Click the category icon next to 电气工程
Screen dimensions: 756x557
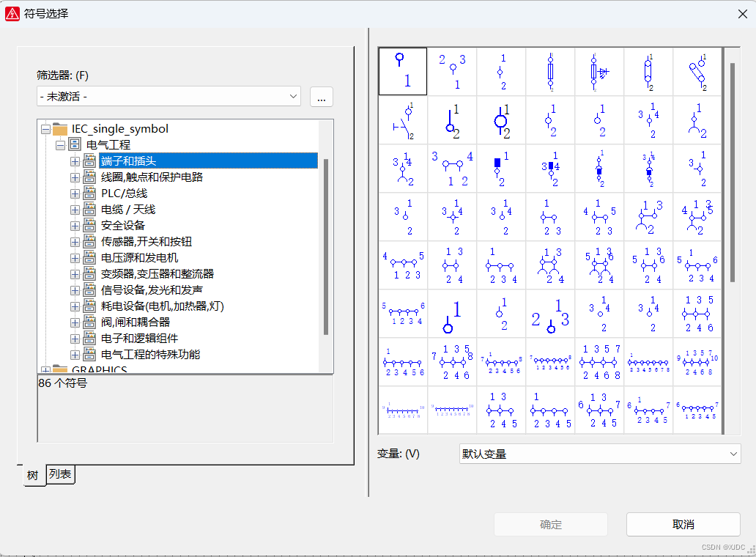click(75, 145)
